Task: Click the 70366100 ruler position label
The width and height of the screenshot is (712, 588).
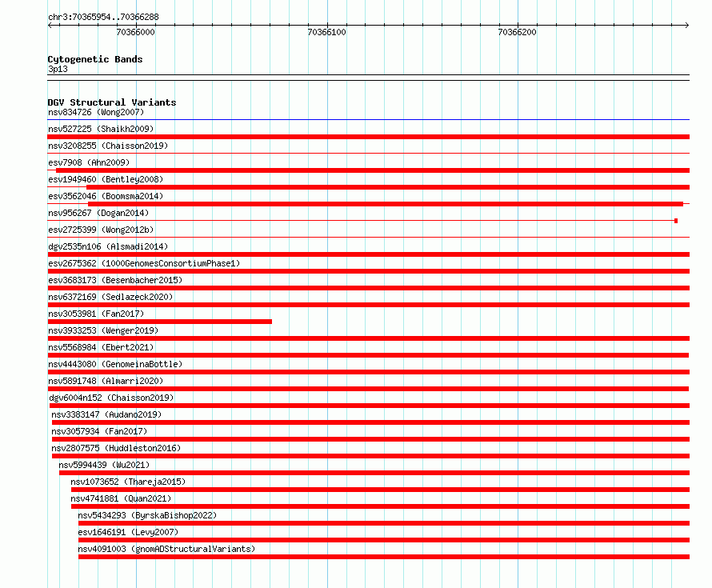Action: click(326, 32)
